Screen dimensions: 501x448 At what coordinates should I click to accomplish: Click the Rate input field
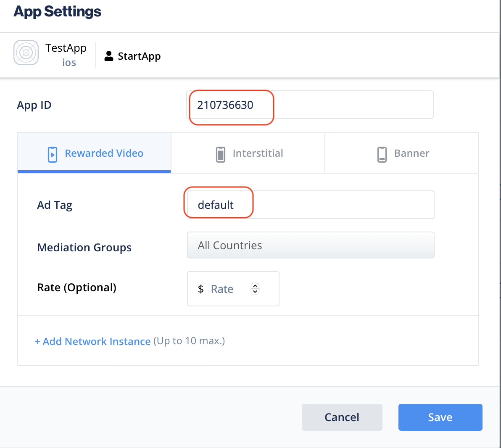[x=233, y=289]
